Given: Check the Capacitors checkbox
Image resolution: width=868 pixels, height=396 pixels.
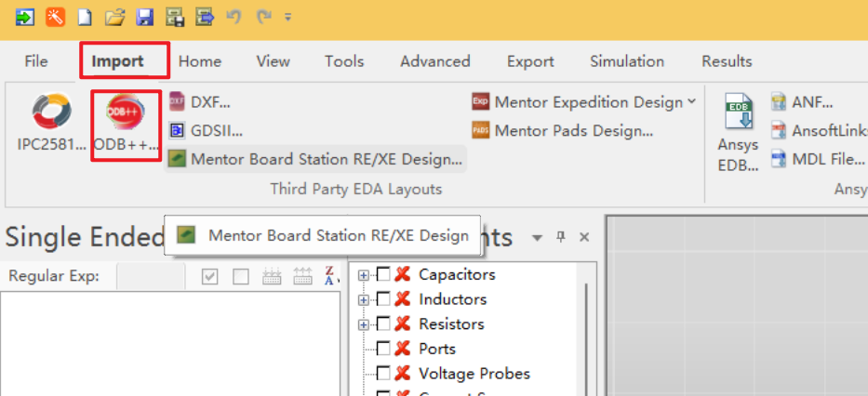Looking at the screenshot, I should pyautogui.click(x=383, y=274).
